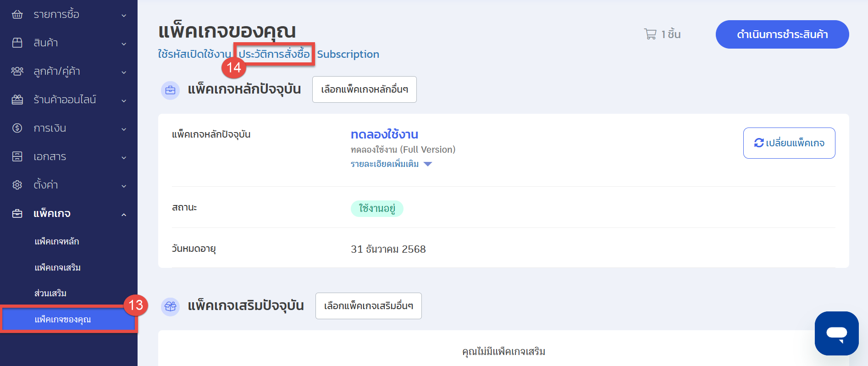This screenshot has height=366, width=868.
Task: Click the ร้านค้าออนไลน์ store icon
Action: (17, 100)
